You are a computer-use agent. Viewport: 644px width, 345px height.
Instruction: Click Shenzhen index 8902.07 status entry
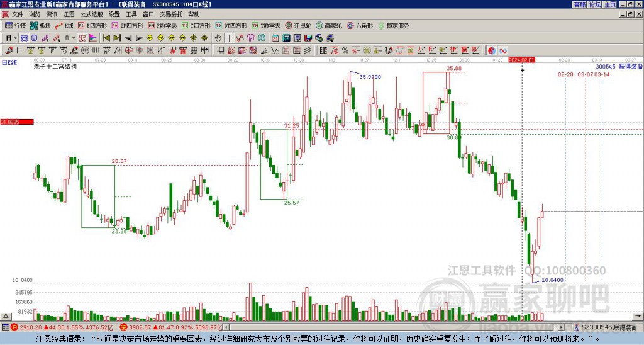click(x=170, y=328)
